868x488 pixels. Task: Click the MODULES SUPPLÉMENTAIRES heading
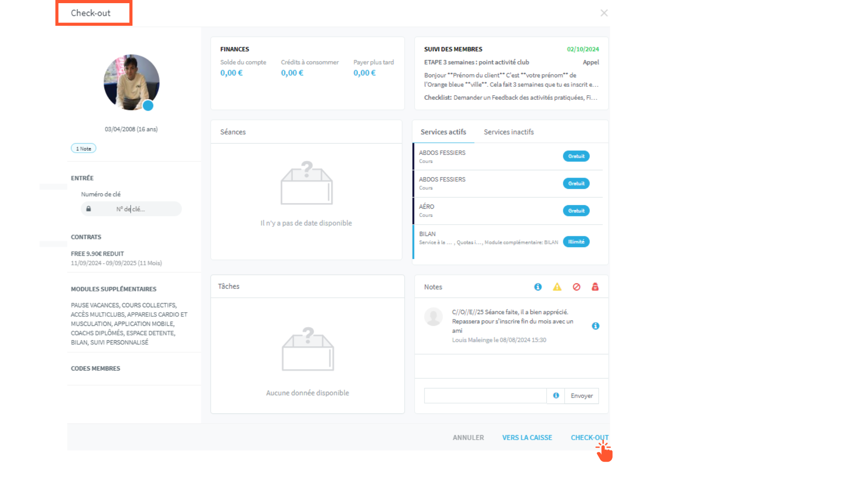(113, 289)
